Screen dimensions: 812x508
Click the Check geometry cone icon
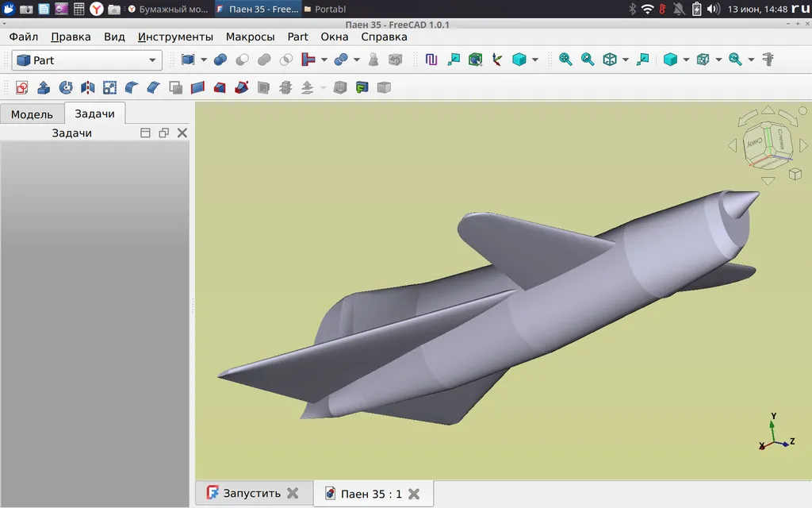click(373, 60)
